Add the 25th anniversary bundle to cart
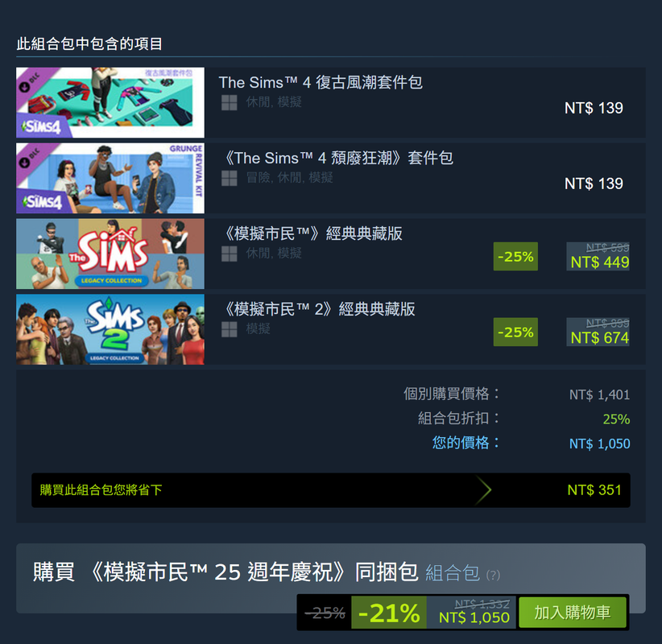Image resolution: width=662 pixels, height=644 pixels. click(x=572, y=613)
